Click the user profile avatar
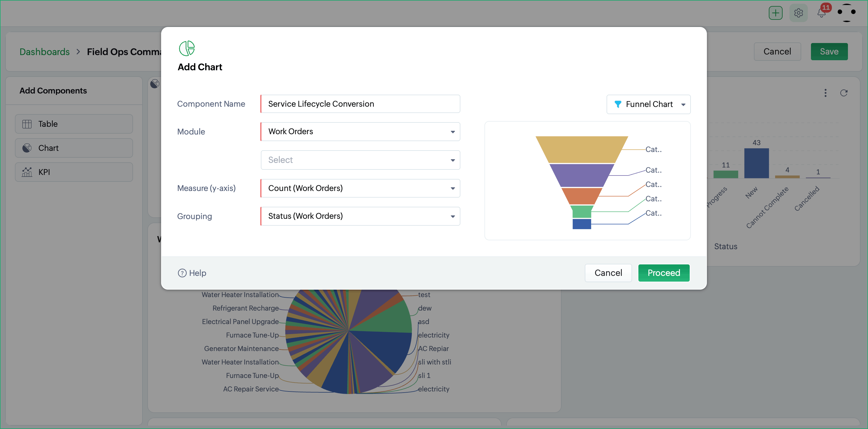The height and width of the screenshot is (429, 868). point(846,13)
